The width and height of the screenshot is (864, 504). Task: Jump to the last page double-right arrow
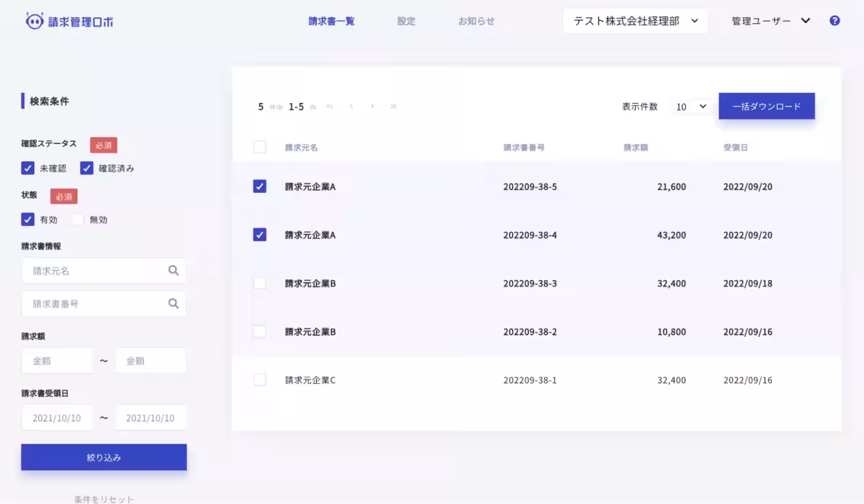(x=394, y=106)
